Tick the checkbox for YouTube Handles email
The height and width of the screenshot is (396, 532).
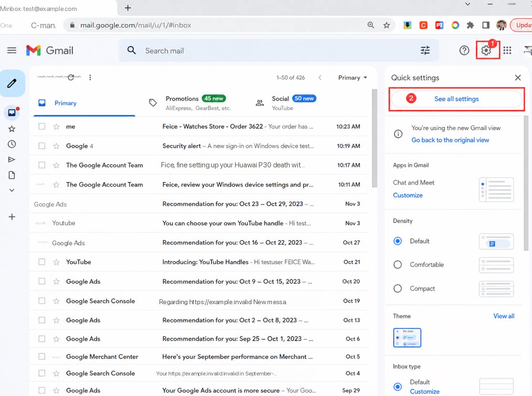click(x=42, y=262)
